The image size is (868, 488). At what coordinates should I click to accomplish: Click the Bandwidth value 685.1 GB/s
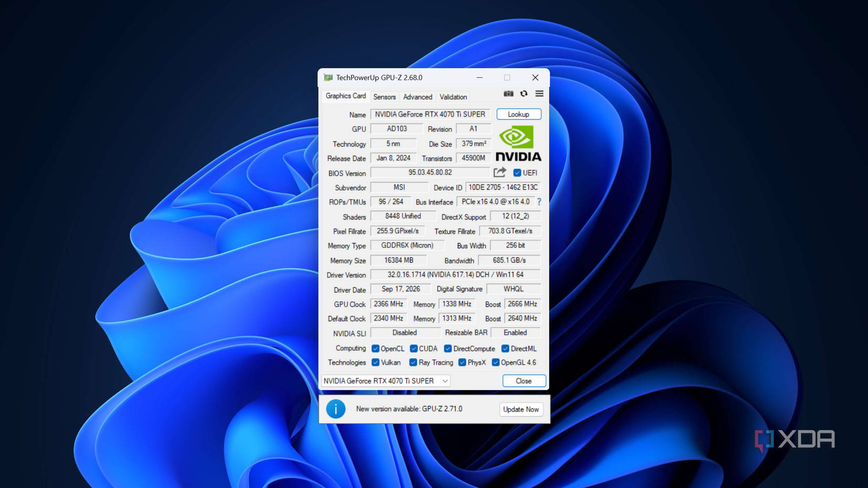coord(509,260)
